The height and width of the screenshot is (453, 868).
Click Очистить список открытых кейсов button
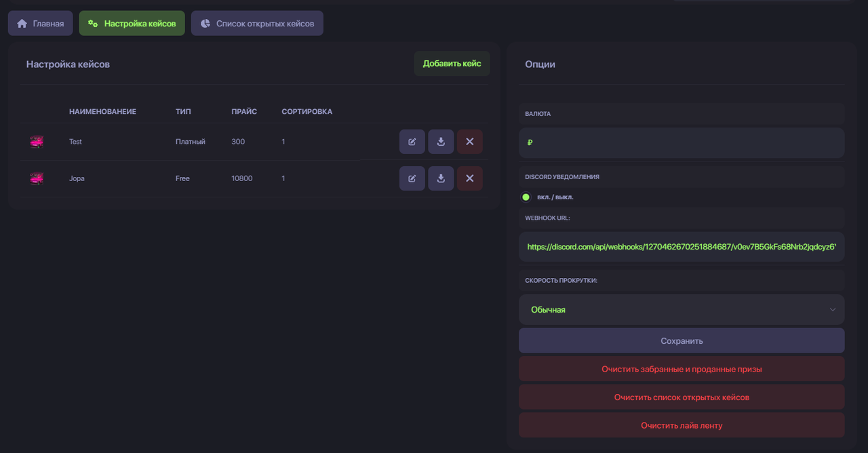tap(682, 397)
